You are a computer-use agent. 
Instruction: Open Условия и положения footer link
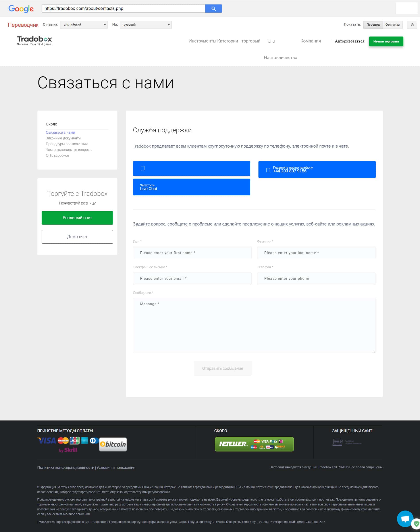coord(116,468)
